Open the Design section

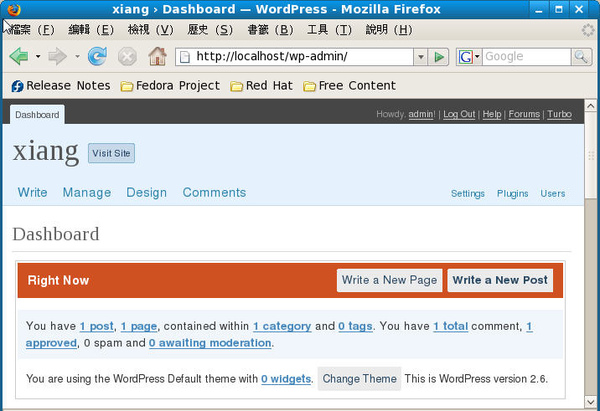tap(147, 192)
